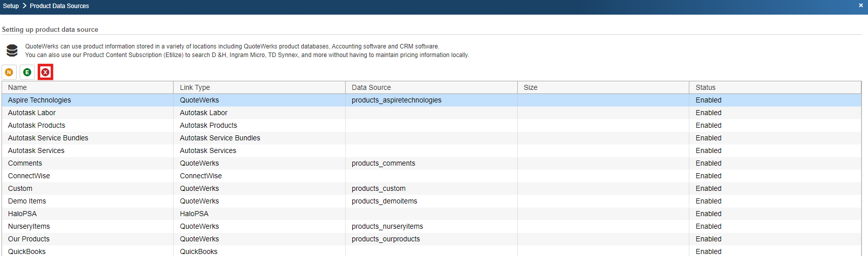Close the Product Data Sources window

coord(860,6)
